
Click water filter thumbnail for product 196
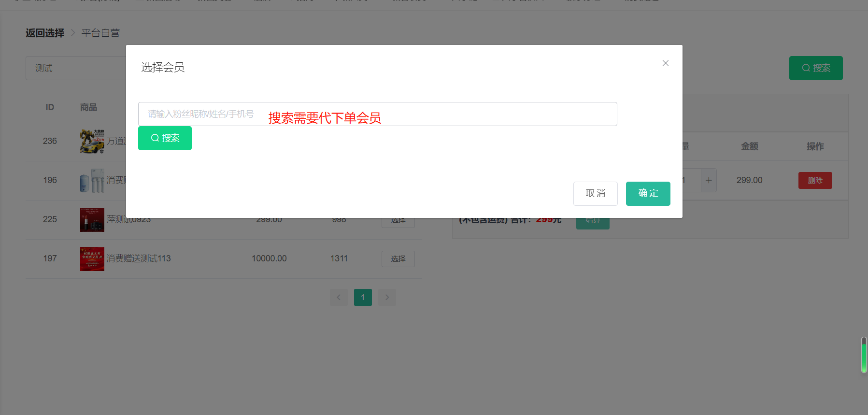click(x=92, y=180)
